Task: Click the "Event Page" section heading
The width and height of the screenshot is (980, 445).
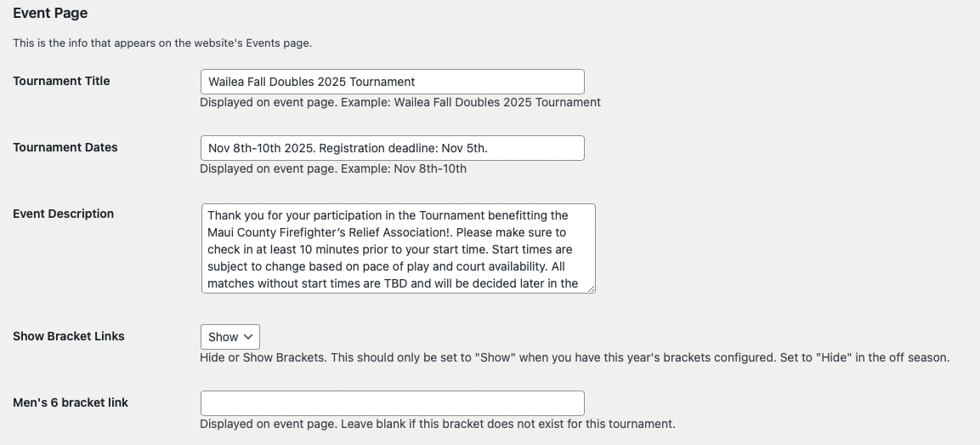Action: 50,13
